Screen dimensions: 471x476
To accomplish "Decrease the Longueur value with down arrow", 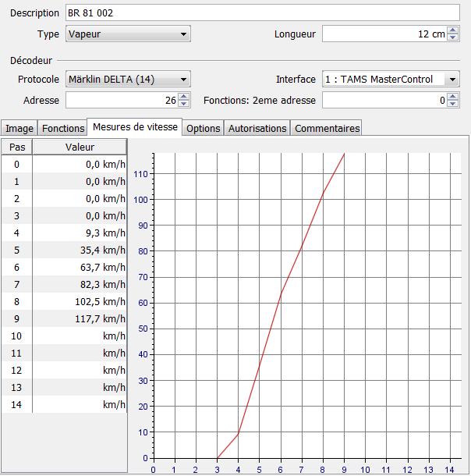I will coord(454,38).
